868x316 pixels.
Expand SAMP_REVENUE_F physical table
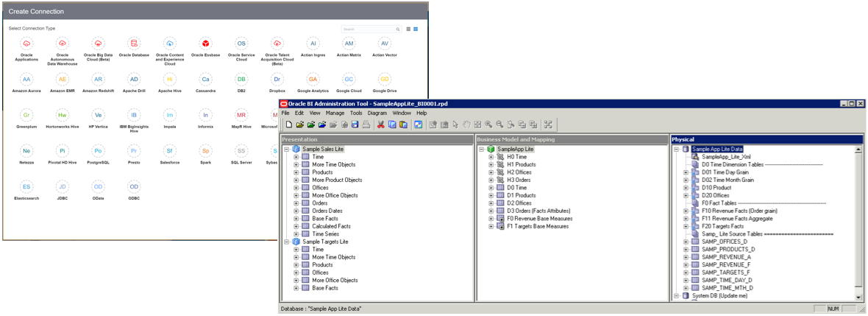pos(686,265)
